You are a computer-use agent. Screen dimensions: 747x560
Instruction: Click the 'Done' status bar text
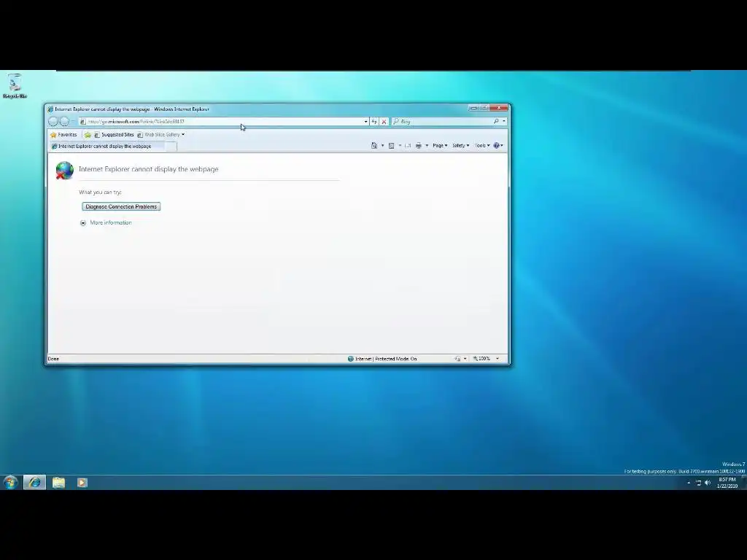click(x=53, y=359)
